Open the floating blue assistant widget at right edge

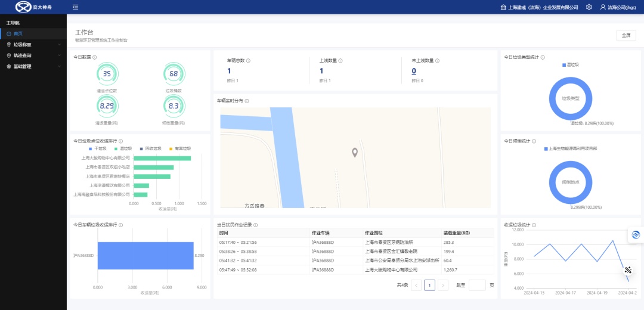(x=636, y=235)
